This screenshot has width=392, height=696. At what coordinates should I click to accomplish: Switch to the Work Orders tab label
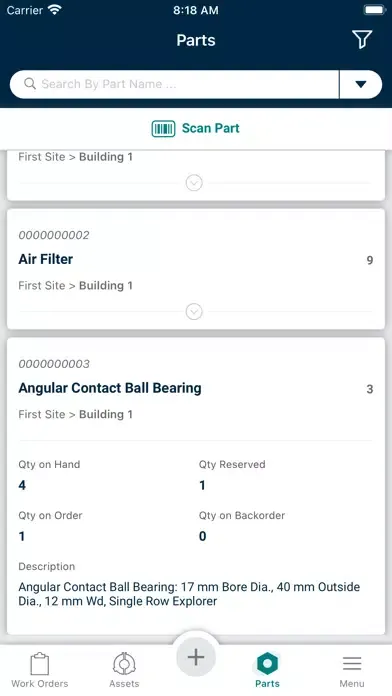click(x=40, y=684)
